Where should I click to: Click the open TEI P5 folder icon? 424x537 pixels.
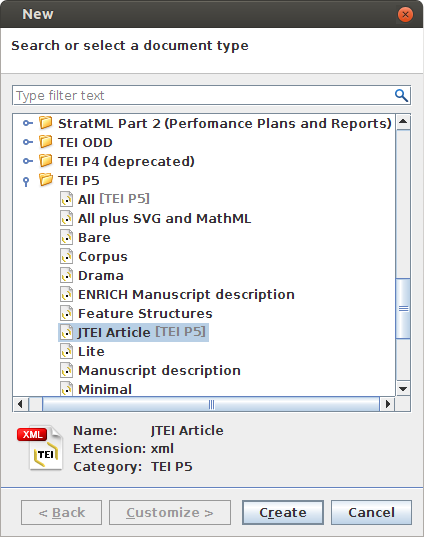pos(46,179)
